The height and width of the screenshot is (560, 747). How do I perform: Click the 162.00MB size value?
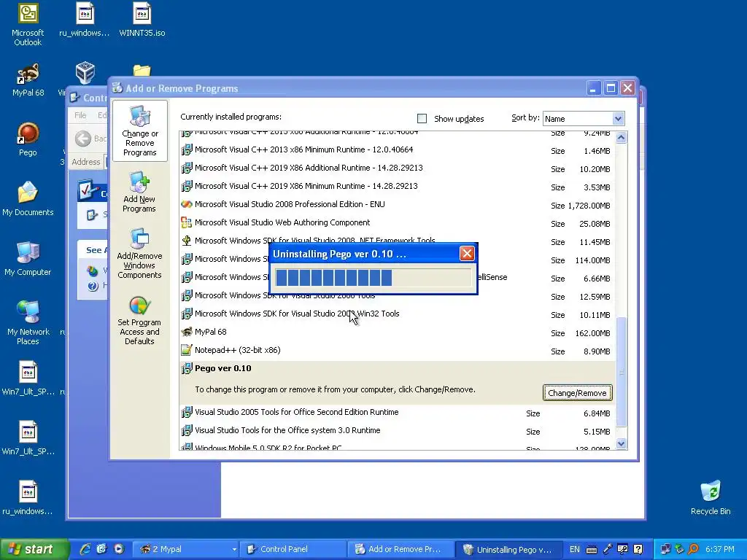click(592, 333)
